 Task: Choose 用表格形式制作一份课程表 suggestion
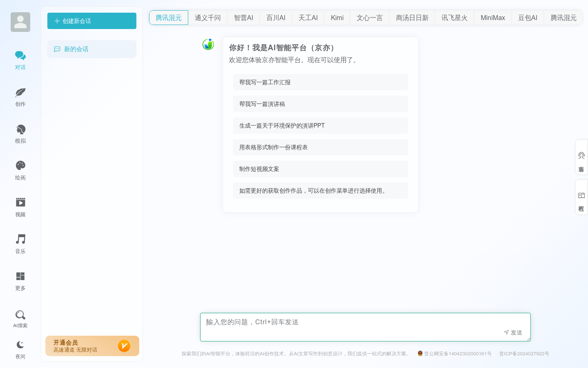point(321,147)
